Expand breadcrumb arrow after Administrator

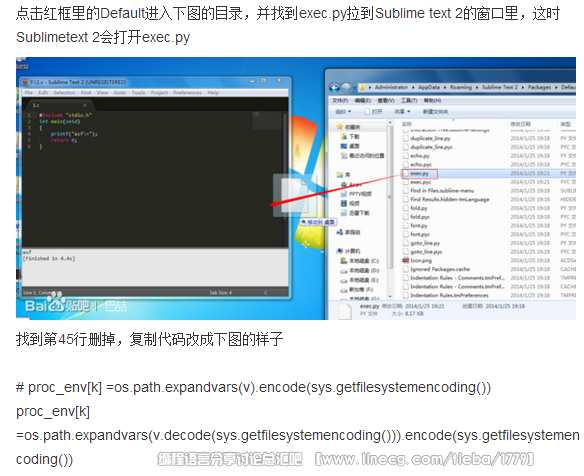[x=413, y=87]
